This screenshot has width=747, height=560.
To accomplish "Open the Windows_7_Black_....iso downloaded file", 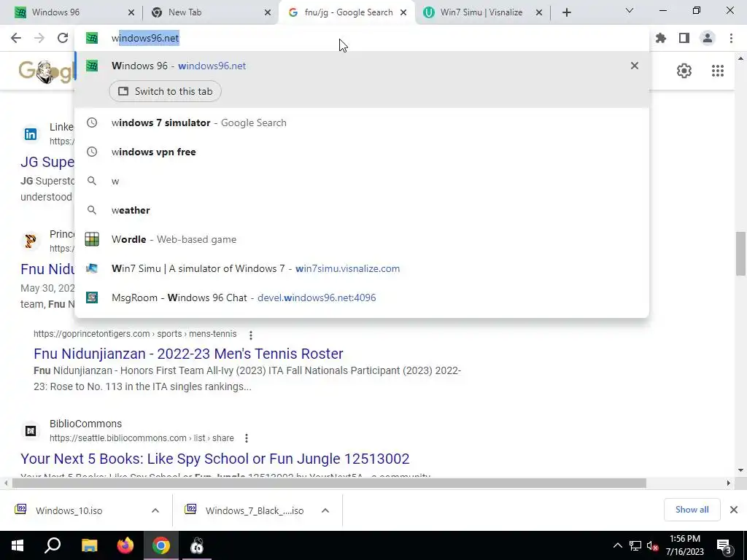I will (x=255, y=510).
